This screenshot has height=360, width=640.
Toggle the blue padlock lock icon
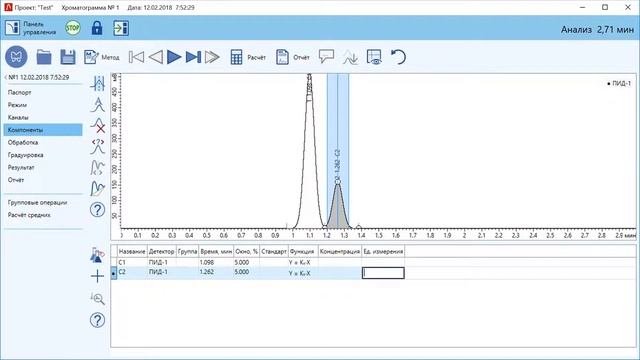point(97,28)
